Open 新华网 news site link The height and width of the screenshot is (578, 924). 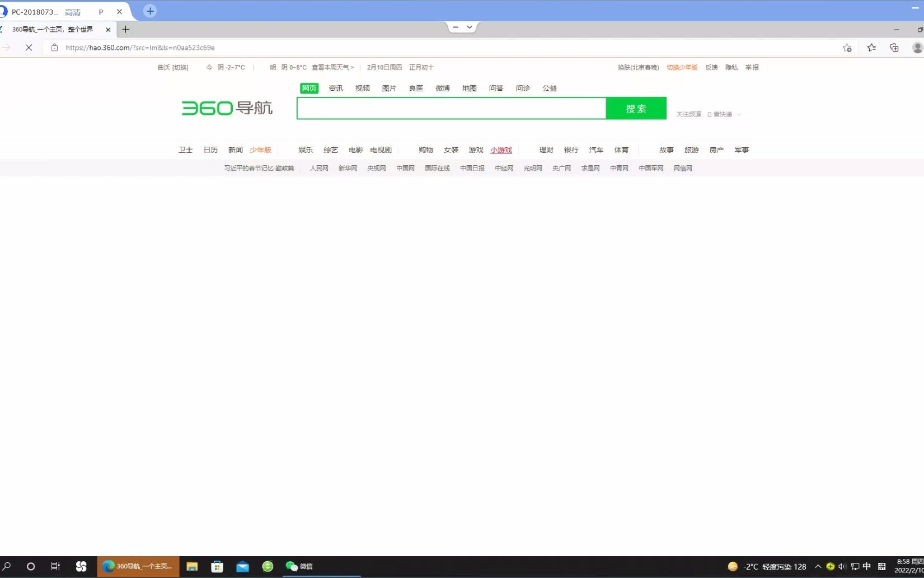(348, 168)
